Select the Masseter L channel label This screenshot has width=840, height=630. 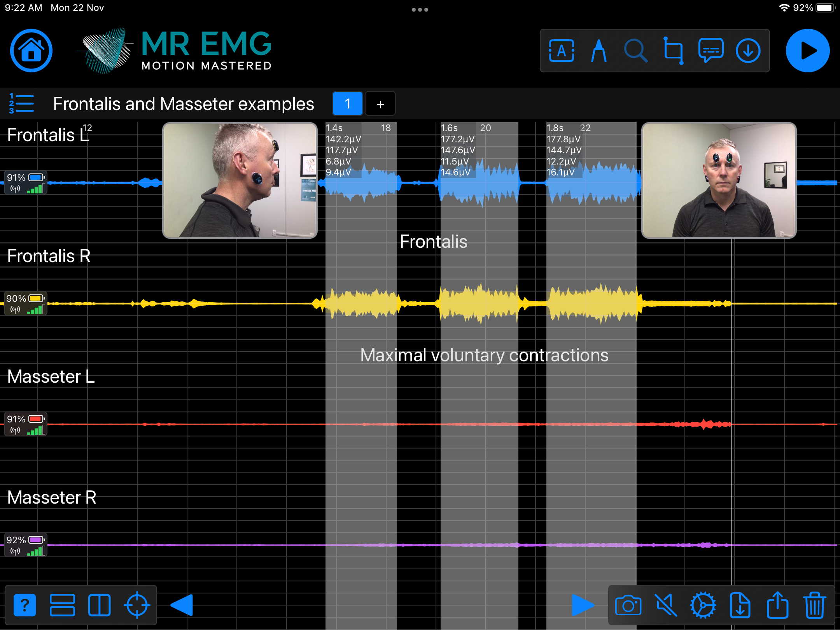pyautogui.click(x=51, y=376)
